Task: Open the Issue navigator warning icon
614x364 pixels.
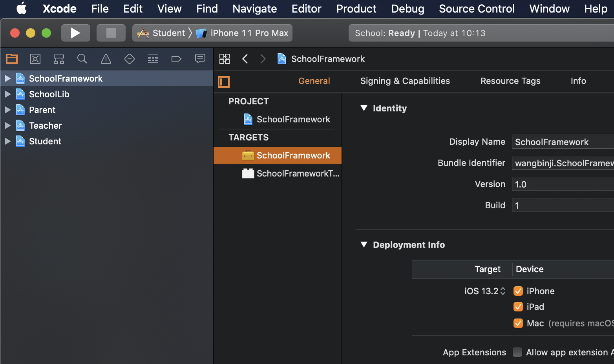Action: (106, 59)
